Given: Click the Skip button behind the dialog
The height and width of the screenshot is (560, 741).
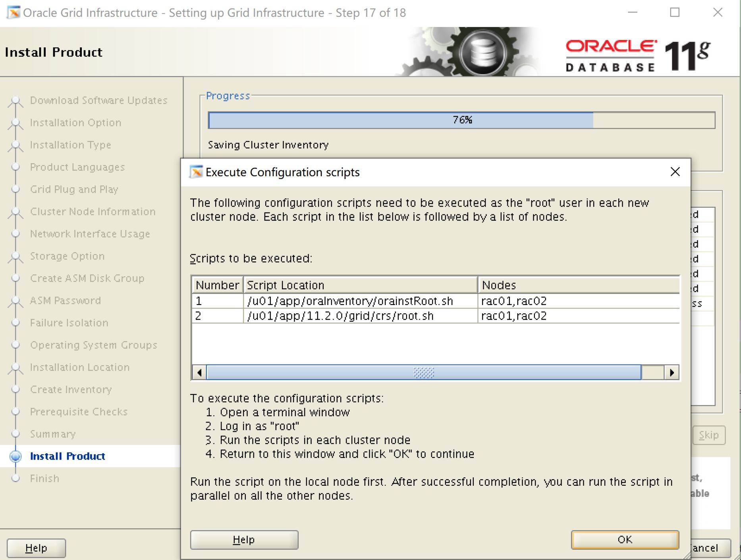Looking at the screenshot, I should pyautogui.click(x=709, y=435).
